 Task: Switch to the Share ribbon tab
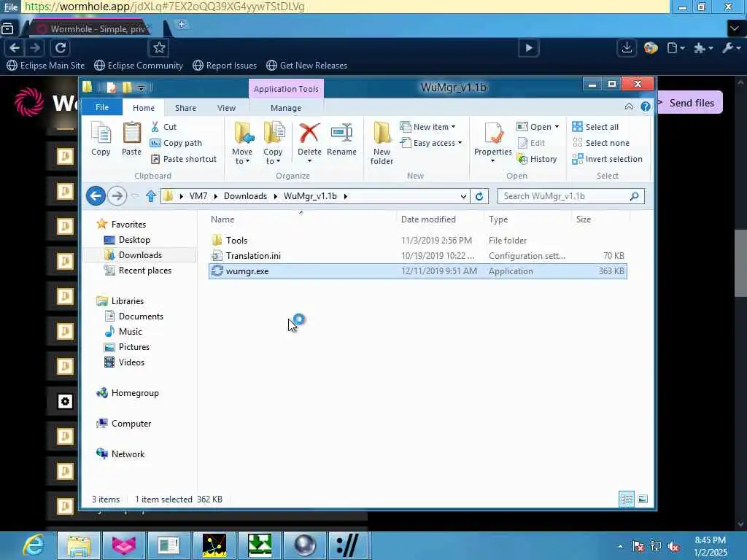(x=185, y=108)
